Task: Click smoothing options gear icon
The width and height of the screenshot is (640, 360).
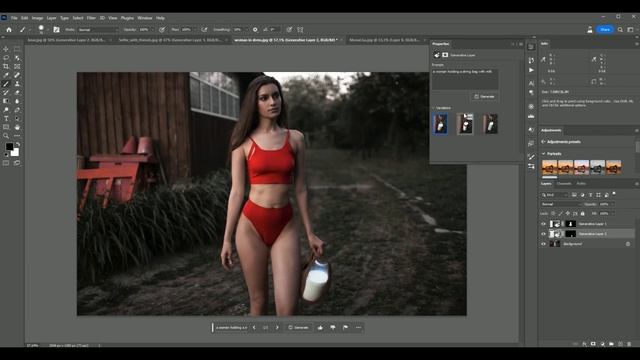Action: click(255, 29)
